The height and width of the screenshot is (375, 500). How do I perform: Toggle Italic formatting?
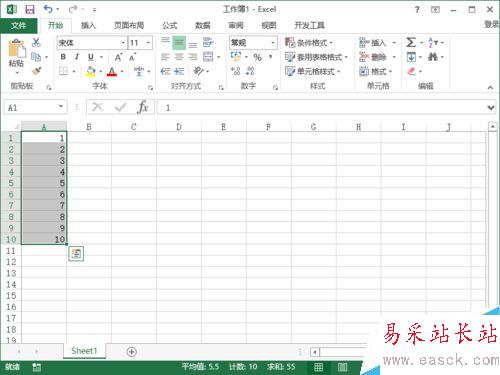point(77,57)
